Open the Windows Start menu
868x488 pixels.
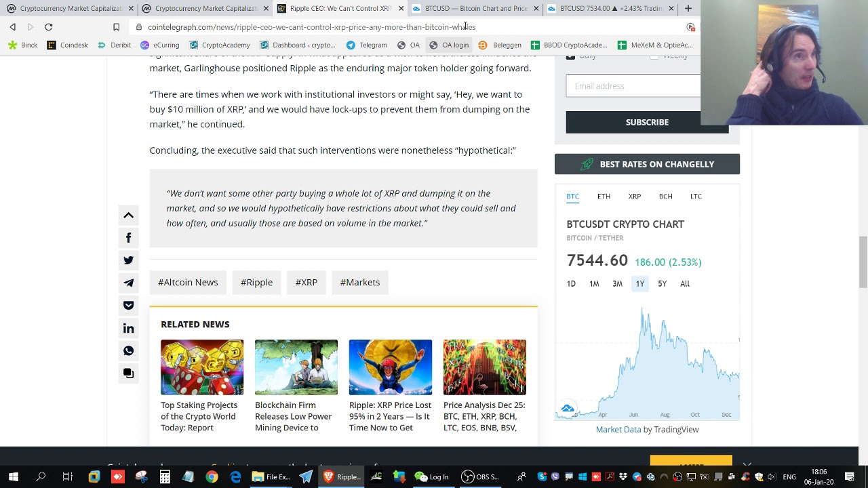tap(14, 477)
